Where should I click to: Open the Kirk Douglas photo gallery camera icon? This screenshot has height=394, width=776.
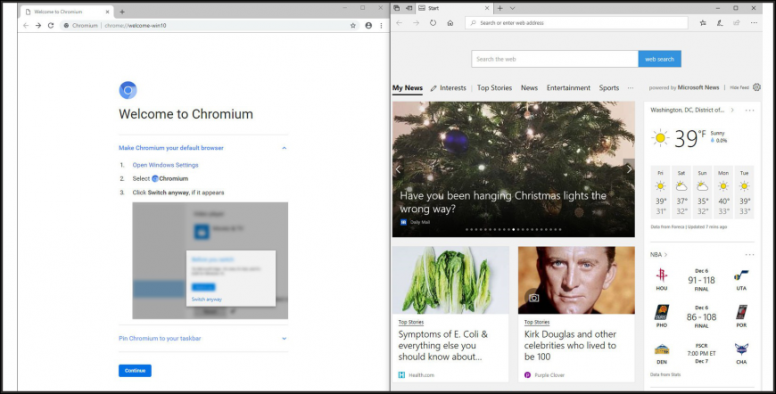(534, 298)
